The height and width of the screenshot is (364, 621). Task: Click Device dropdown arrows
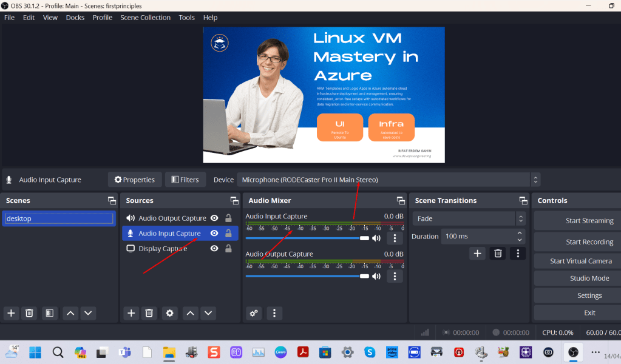click(535, 180)
